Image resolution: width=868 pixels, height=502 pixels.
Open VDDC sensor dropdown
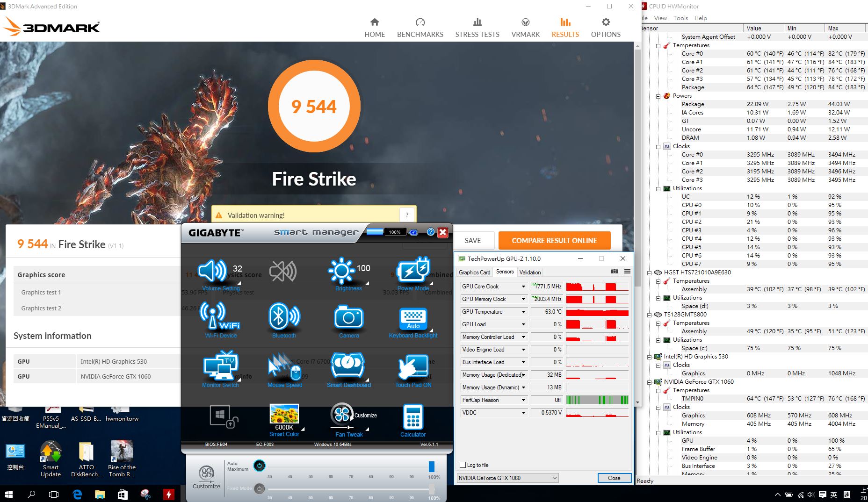point(523,413)
